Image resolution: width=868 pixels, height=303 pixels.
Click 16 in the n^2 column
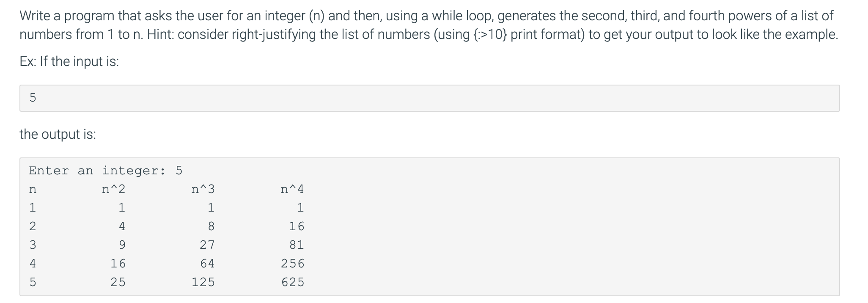pyautogui.click(x=118, y=264)
